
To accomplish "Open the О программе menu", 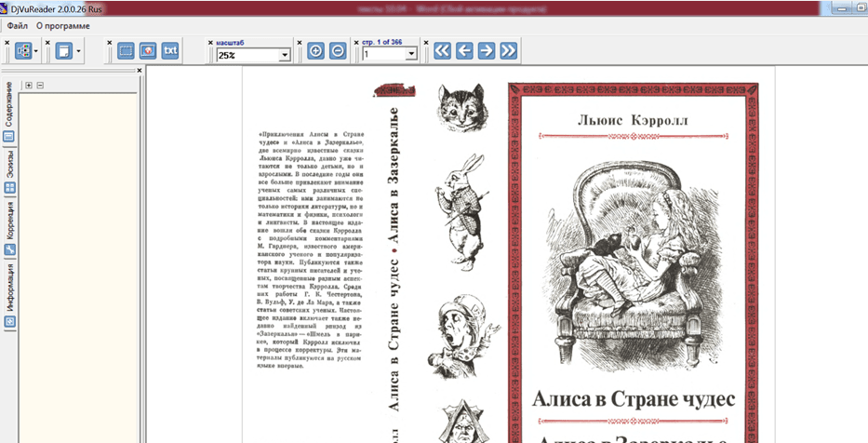I will pyautogui.click(x=62, y=26).
